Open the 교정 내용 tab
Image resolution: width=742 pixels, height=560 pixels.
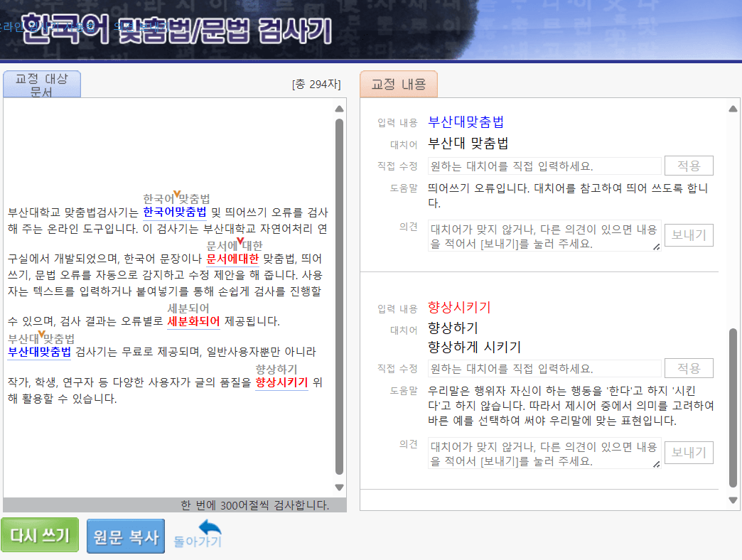pyautogui.click(x=399, y=84)
